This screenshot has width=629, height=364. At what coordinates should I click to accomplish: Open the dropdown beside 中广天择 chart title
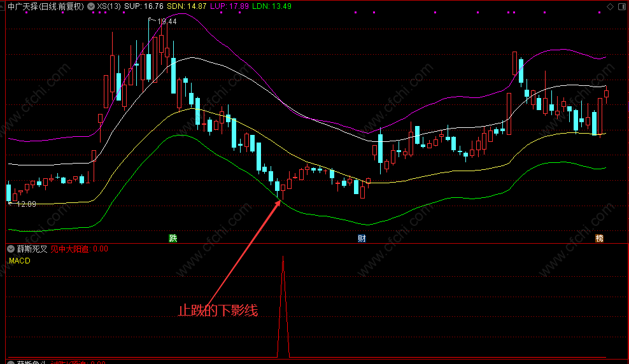pos(91,6)
